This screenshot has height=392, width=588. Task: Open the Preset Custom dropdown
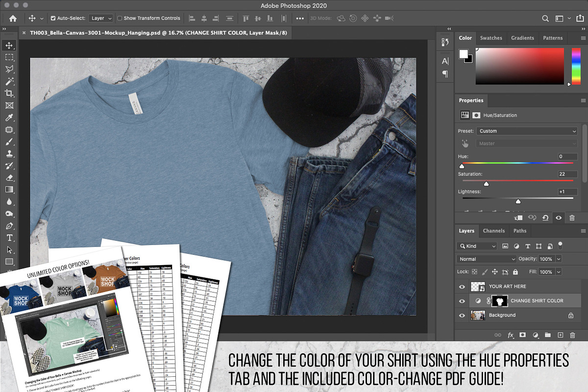click(x=527, y=131)
